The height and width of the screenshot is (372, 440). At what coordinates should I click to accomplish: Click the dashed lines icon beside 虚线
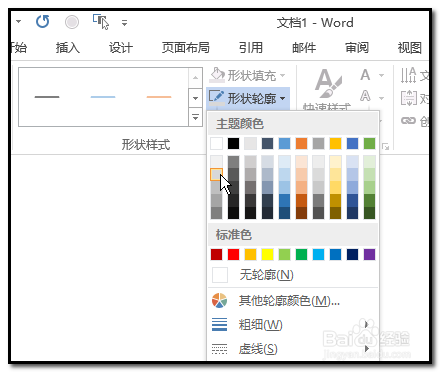(219, 349)
